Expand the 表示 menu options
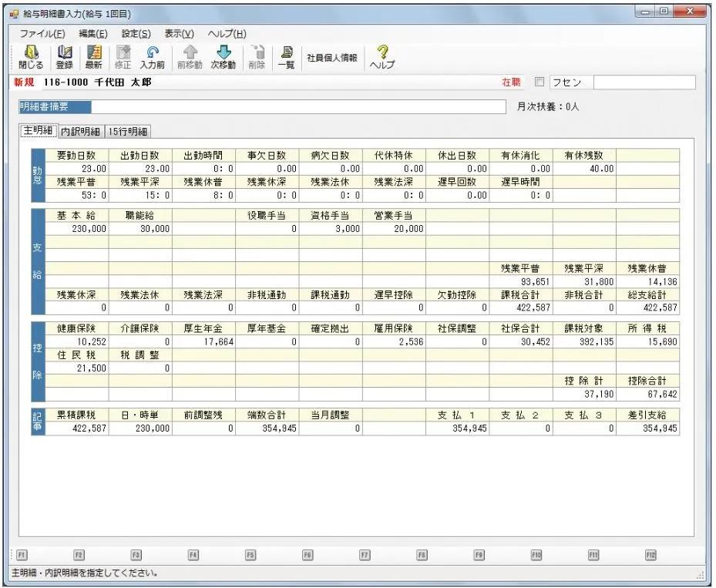 (x=180, y=33)
